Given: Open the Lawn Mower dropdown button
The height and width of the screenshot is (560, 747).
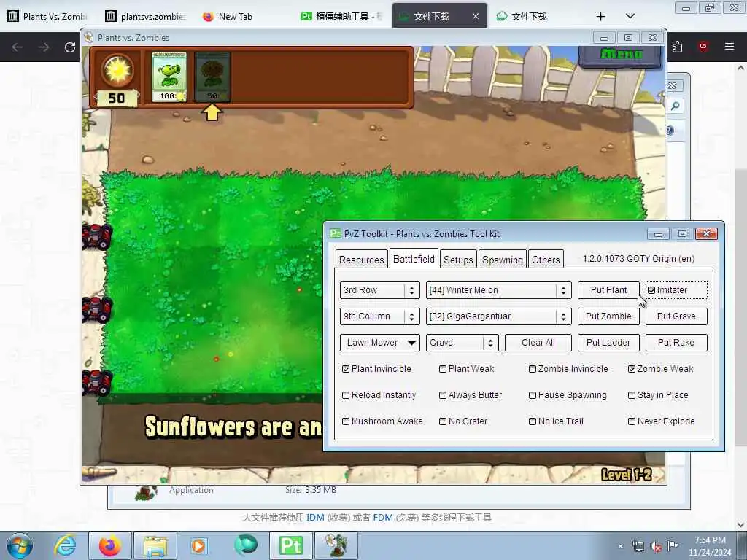Looking at the screenshot, I should pyautogui.click(x=379, y=343).
